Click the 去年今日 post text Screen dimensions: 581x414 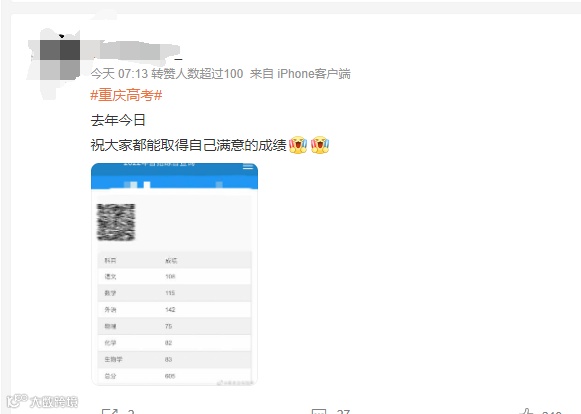pyautogui.click(x=118, y=120)
